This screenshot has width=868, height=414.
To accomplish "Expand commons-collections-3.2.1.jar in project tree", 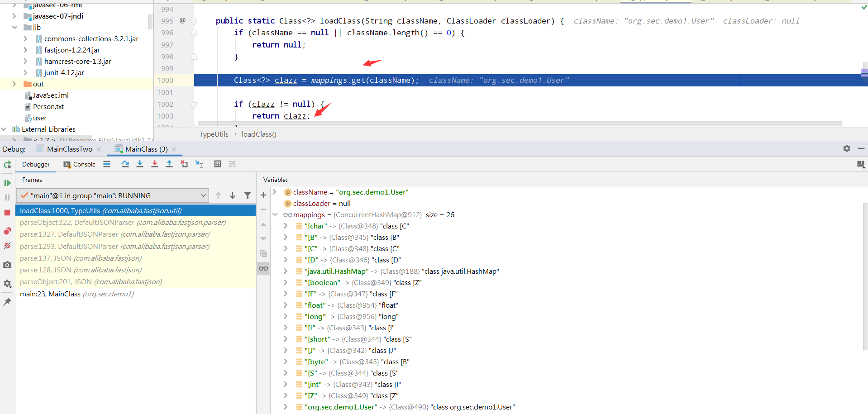I will pyautogui.click(x=25, y=38).
